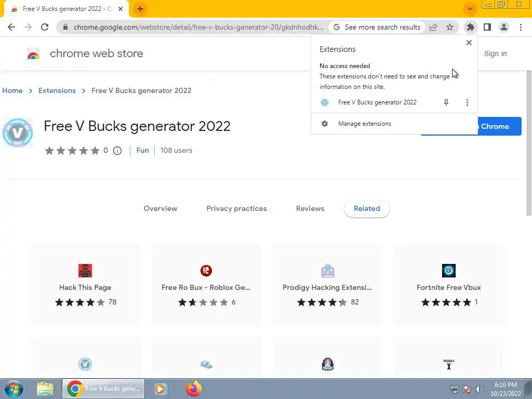
Task: Open the volume speaker tray icon
Action: [479, 389]
